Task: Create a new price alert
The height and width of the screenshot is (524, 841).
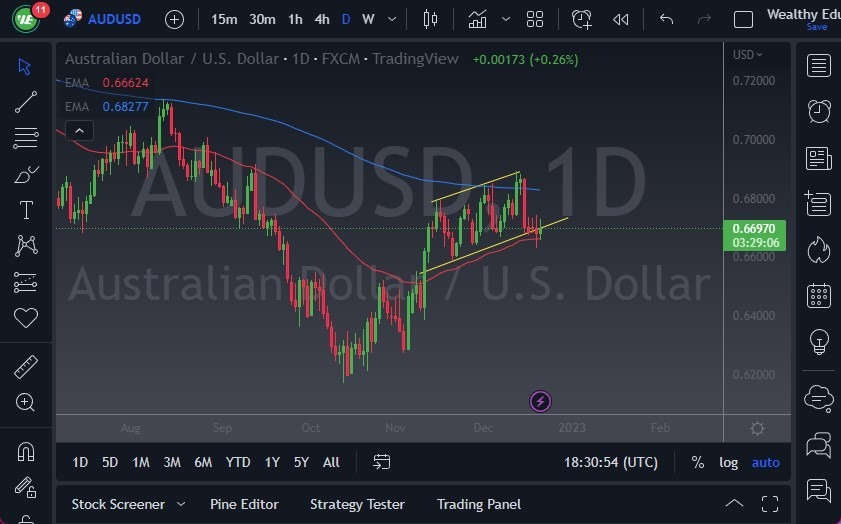Action: coord(581,19)
